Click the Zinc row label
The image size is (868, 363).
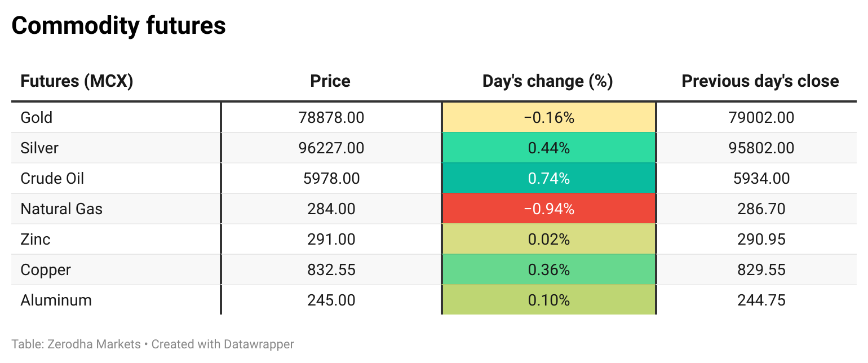[x=36, y=239]
